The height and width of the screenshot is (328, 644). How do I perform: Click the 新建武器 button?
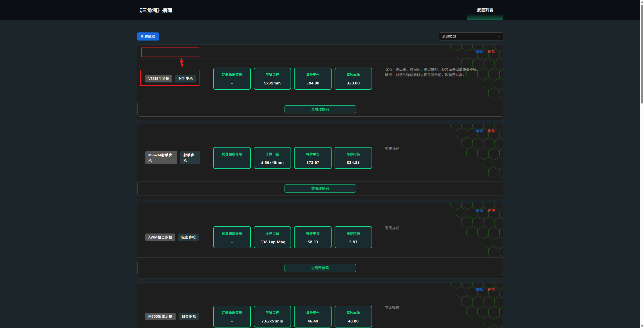148,36
